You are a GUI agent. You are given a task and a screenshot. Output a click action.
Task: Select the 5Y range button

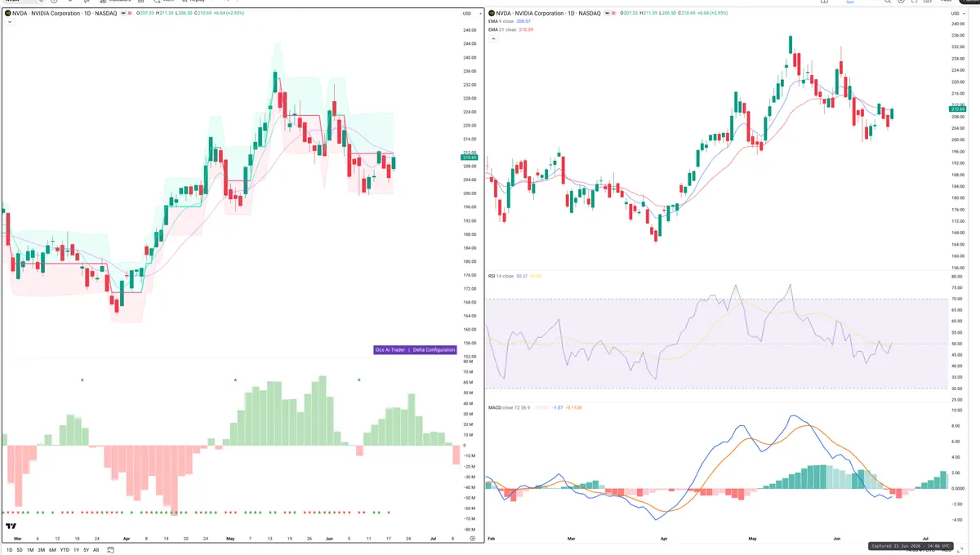[x=86, y=550]
